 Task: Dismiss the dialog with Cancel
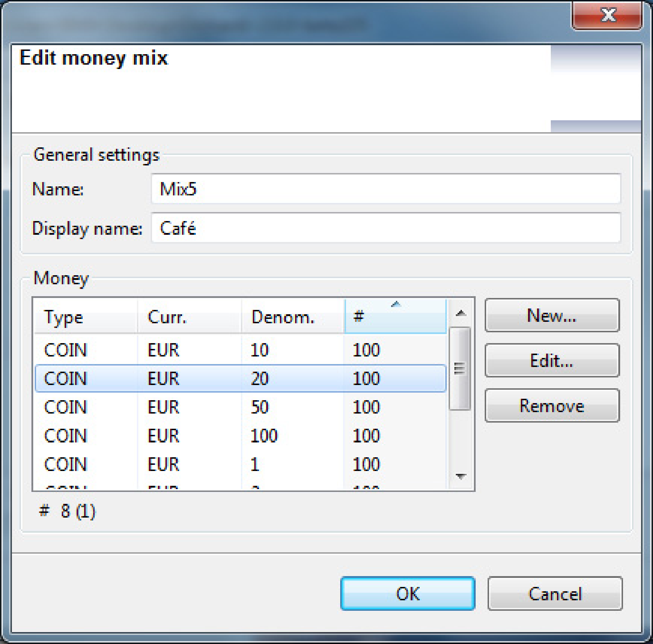coord(555,592)
